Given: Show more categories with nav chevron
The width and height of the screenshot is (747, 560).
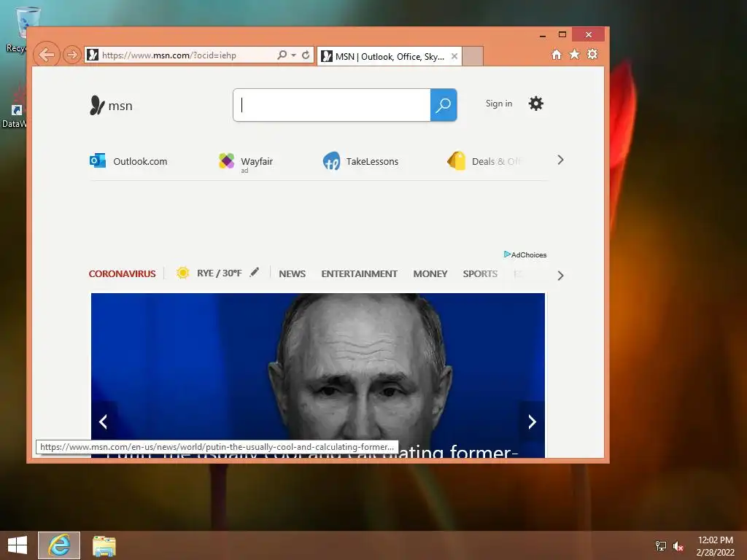Looking at the screenshot, I should click(561, 275).
